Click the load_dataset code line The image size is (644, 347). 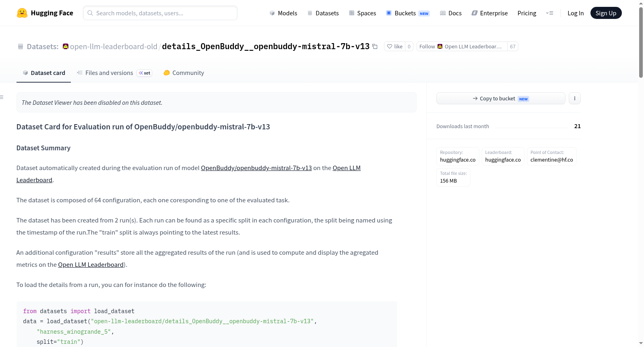[170, 321]
